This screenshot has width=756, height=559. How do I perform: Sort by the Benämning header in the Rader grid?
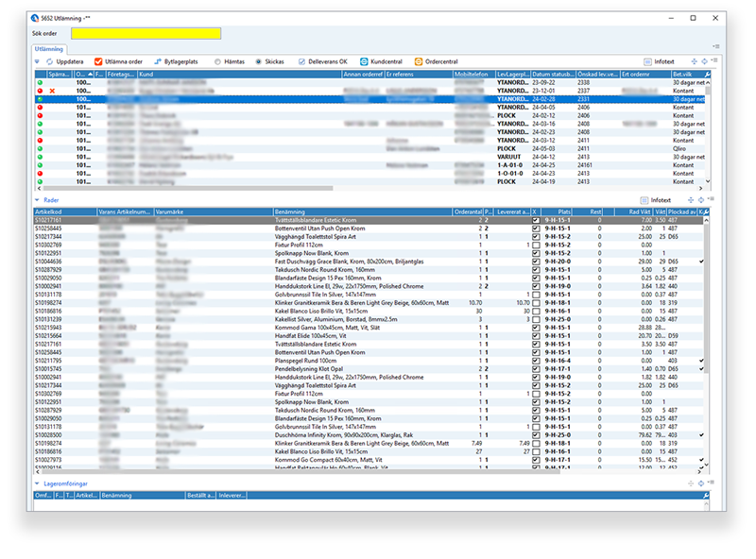pos(363,212)
